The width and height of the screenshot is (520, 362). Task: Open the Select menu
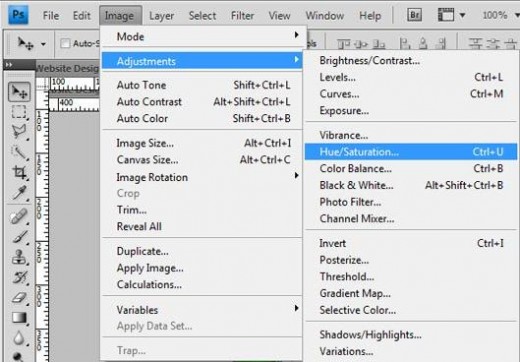202,15
